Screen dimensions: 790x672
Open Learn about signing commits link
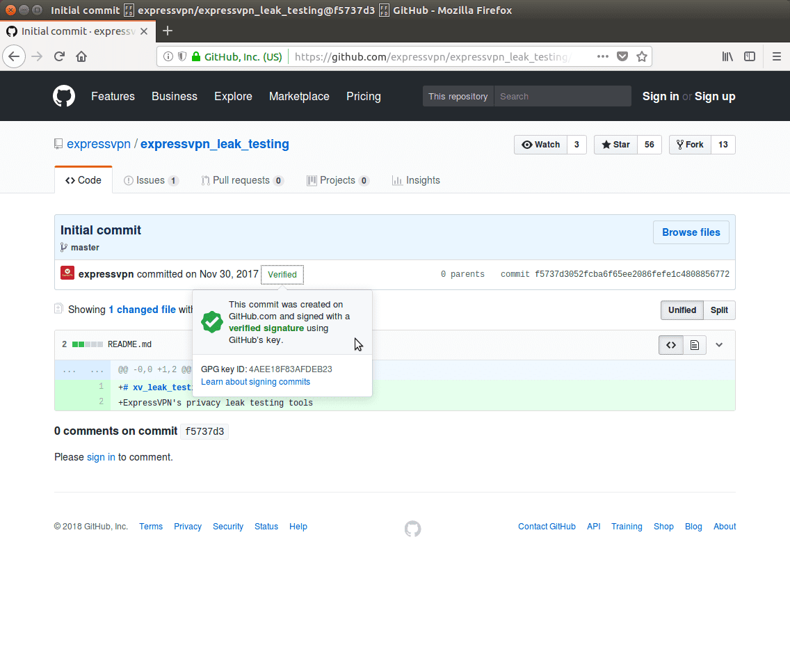tap(255, 381)
